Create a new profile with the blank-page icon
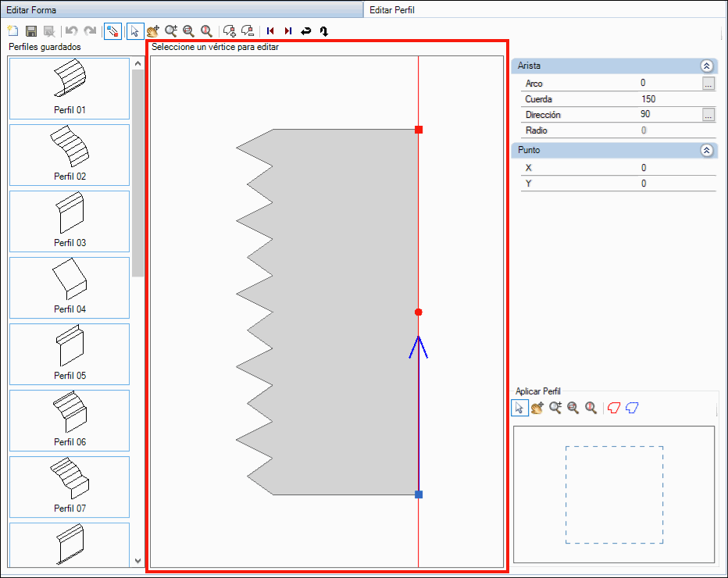The height and width of the screenshot is (578, 728). tap(13, 31)
